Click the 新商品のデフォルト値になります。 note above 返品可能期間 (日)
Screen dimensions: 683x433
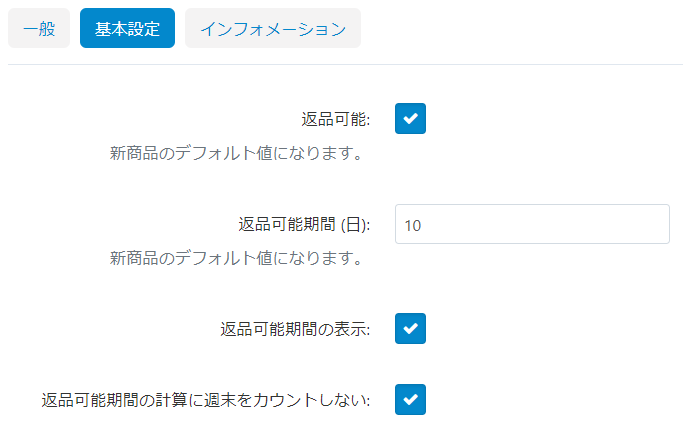pos(235,155)
